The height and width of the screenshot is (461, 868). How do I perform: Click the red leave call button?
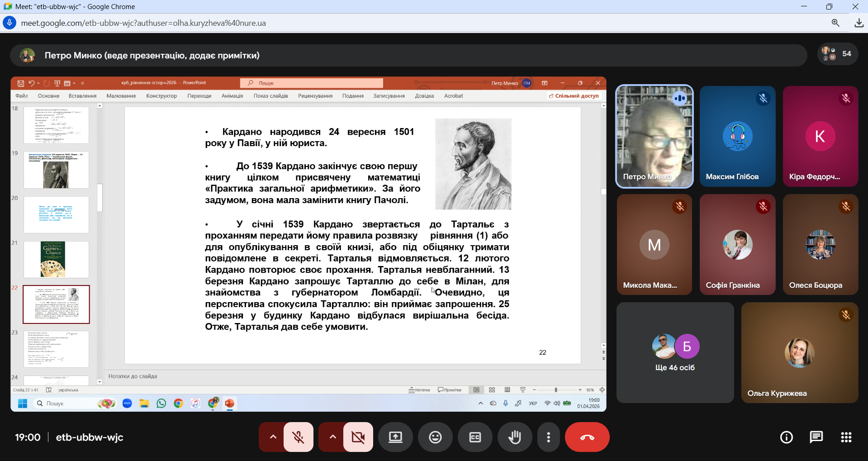[x=587, y=437]
